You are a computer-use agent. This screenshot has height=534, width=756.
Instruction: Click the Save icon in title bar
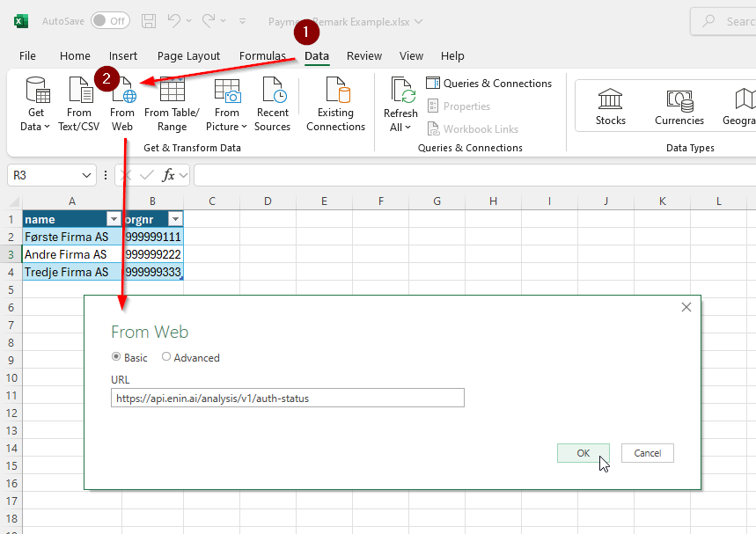[149, 21]
